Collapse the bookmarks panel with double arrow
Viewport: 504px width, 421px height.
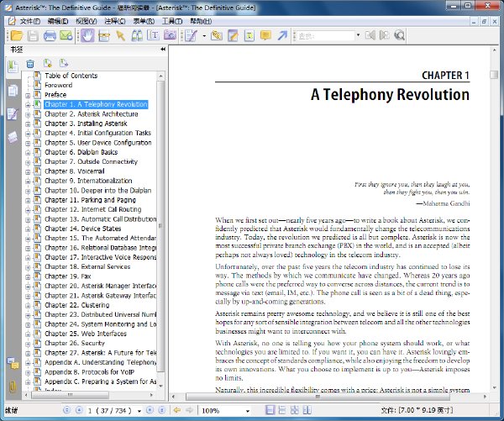tap(163, 50)
